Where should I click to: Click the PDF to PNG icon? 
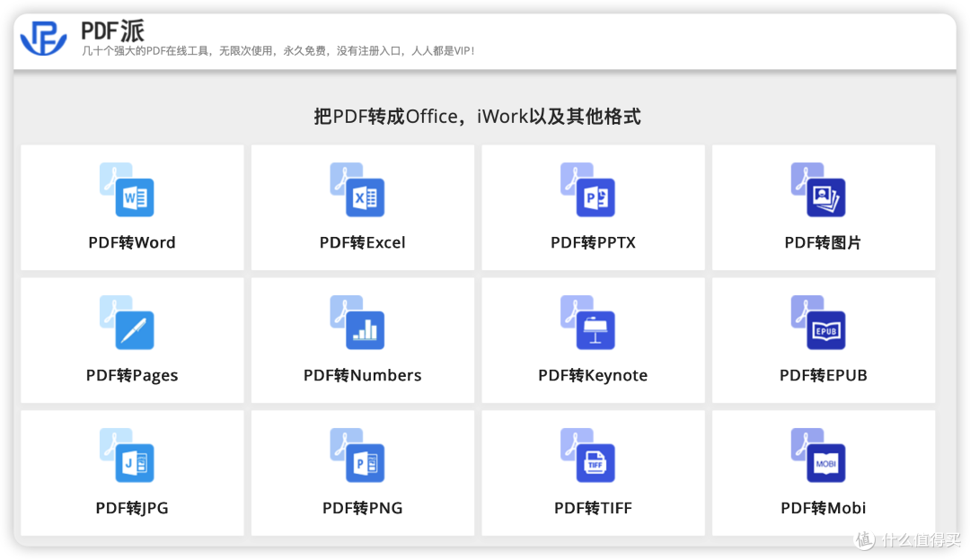pyautogui.click(x=357, y=456)
